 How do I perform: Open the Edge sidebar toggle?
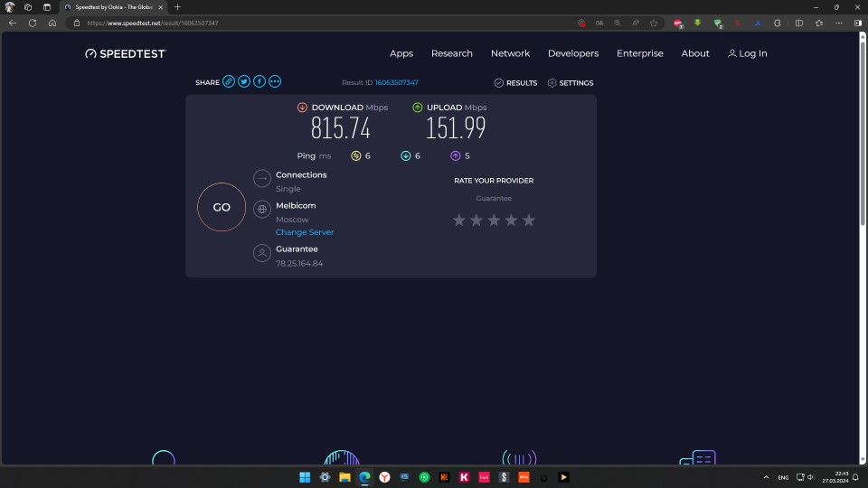click(858, 23)
